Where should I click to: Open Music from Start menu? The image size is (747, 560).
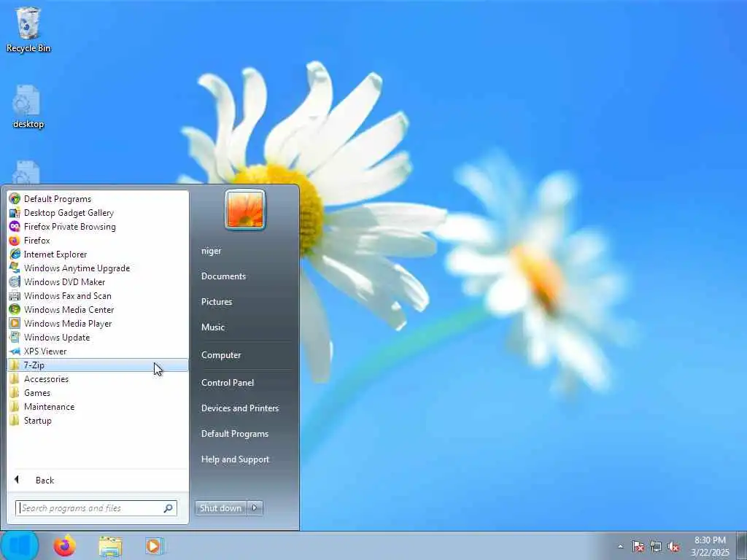pyautogui.click(x=213, y=327)
